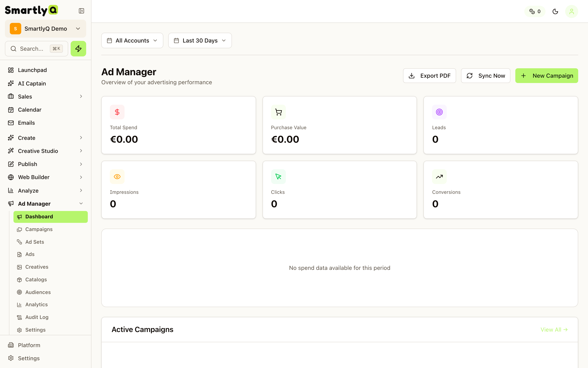Click 'No spend data available for this period'

(340, 268)
